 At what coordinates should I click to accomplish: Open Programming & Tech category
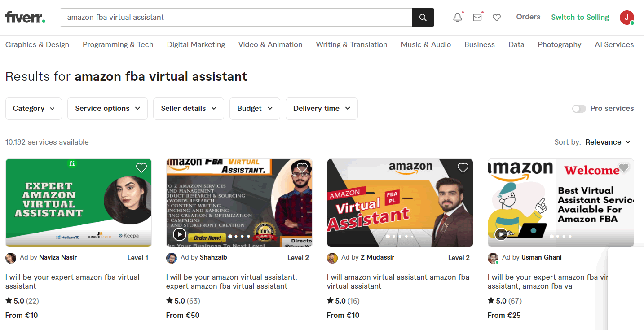(x=118, y=44)
